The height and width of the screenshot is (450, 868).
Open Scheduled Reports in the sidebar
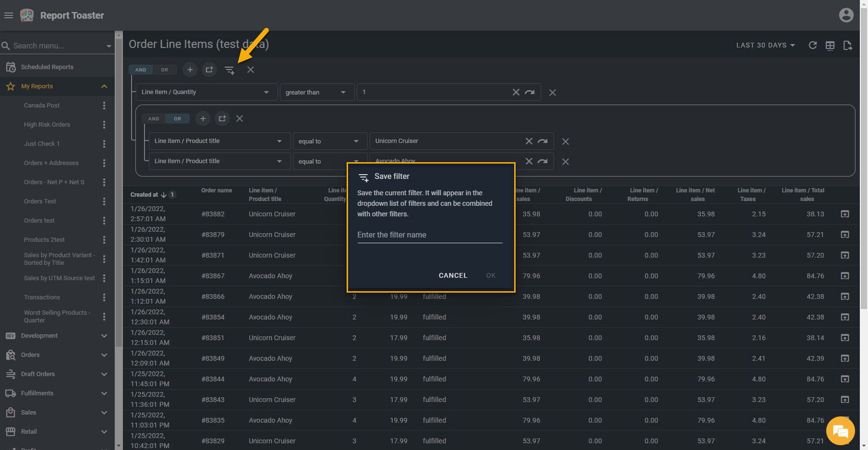[x=47, y=67]
